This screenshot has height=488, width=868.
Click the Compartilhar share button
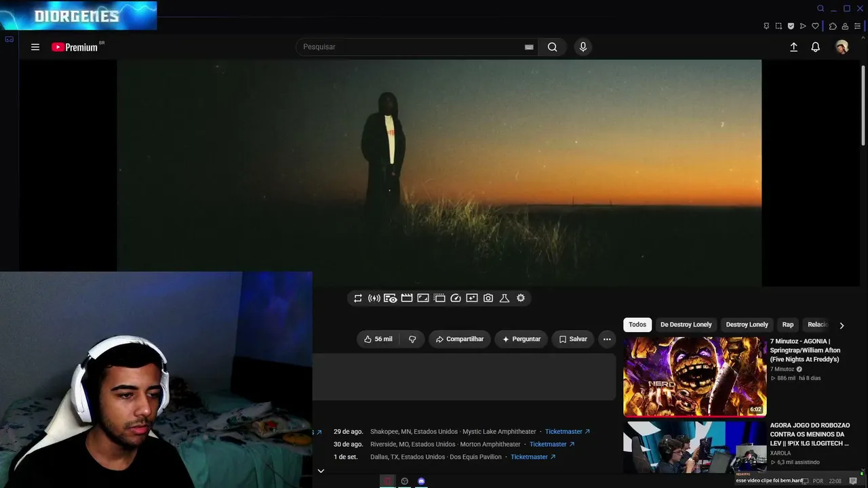point(460,339)
